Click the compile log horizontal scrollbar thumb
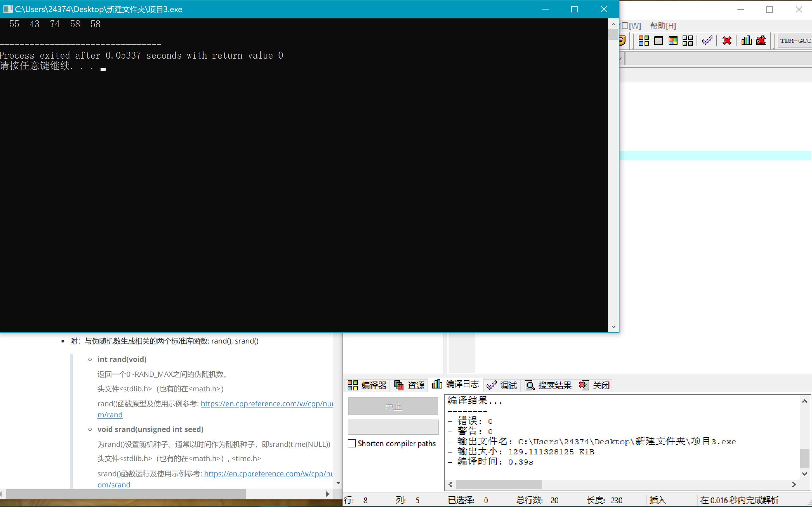 point(498,484)
